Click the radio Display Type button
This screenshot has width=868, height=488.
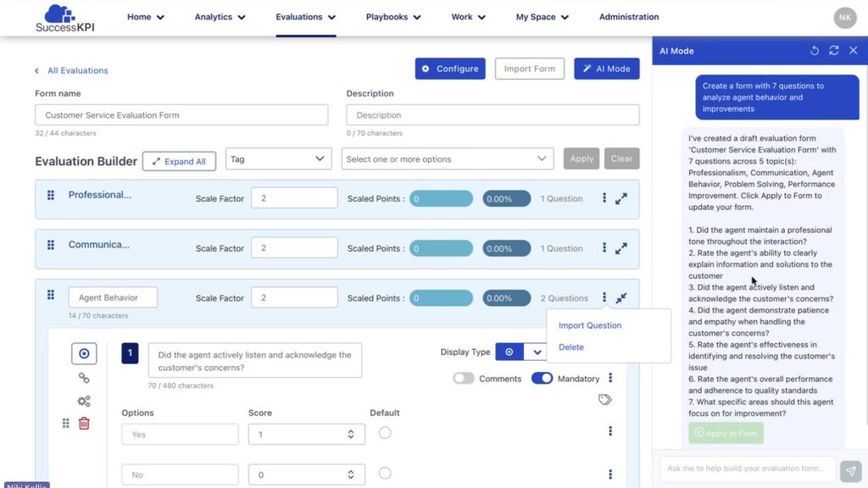[509, 352]
